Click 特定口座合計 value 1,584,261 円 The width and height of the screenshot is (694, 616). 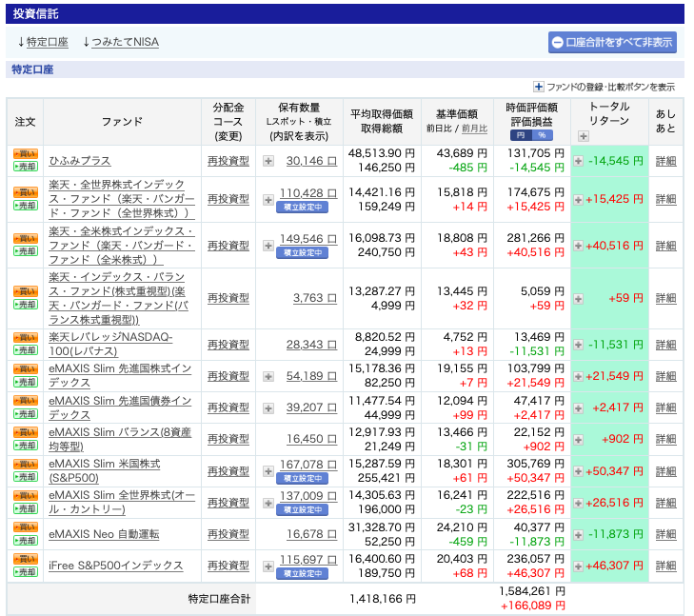[532, 591]
